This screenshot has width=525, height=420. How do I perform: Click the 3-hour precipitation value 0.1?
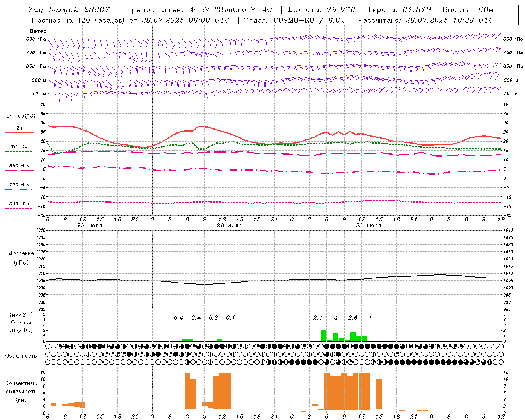(x=231, y=317)
